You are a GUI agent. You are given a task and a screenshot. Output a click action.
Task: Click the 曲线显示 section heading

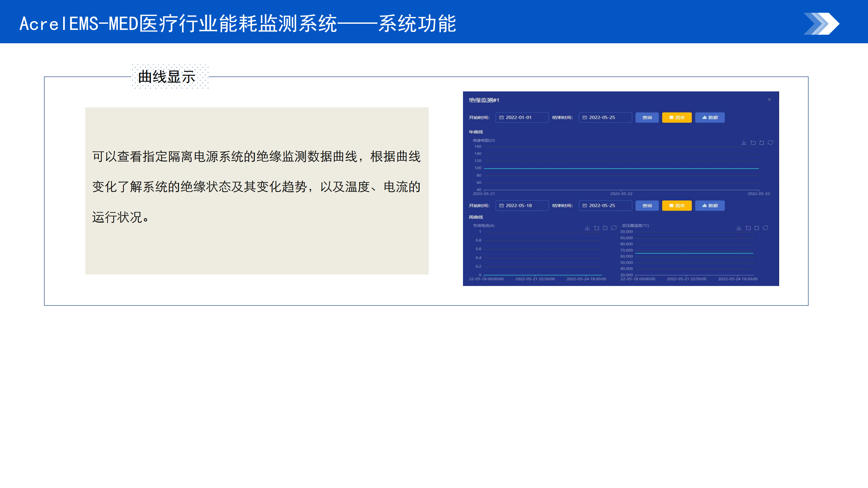coord(167,77)
